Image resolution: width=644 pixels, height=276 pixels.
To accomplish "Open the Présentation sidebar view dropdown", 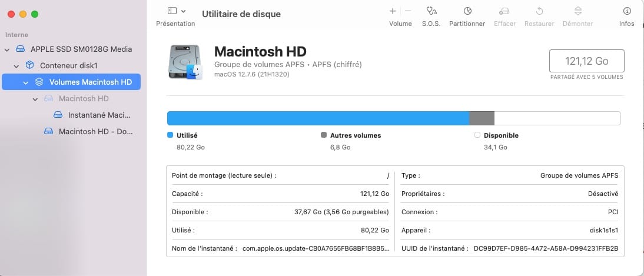I will (176, 11).
